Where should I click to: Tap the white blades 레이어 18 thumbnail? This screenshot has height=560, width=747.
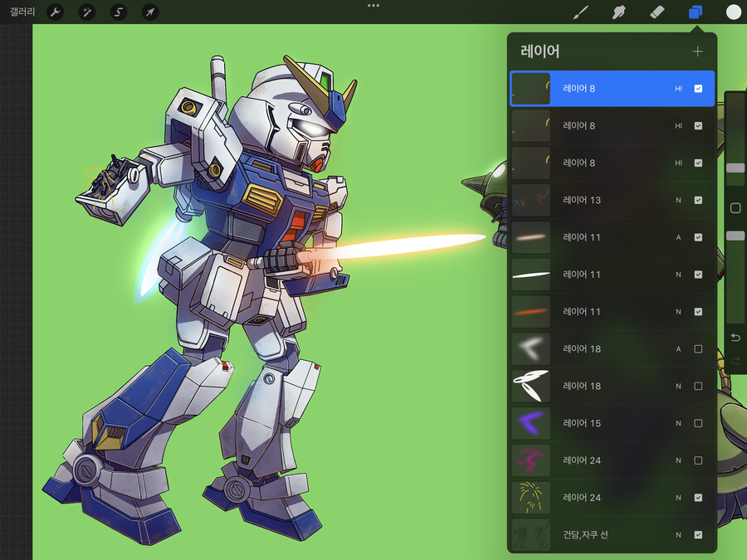pos(530,386)
